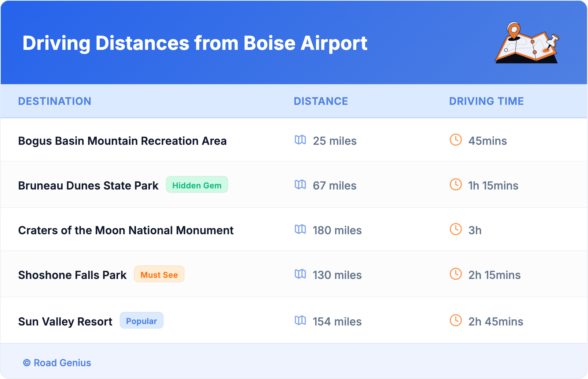
Task: Click the Popular badge
Action: (142, 321)
